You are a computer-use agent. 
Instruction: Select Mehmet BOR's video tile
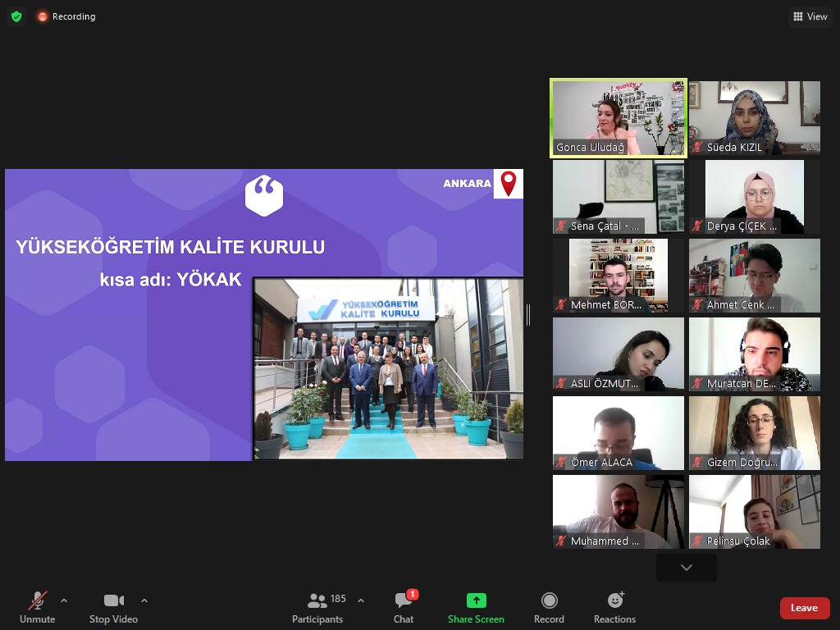click(619, 276)
